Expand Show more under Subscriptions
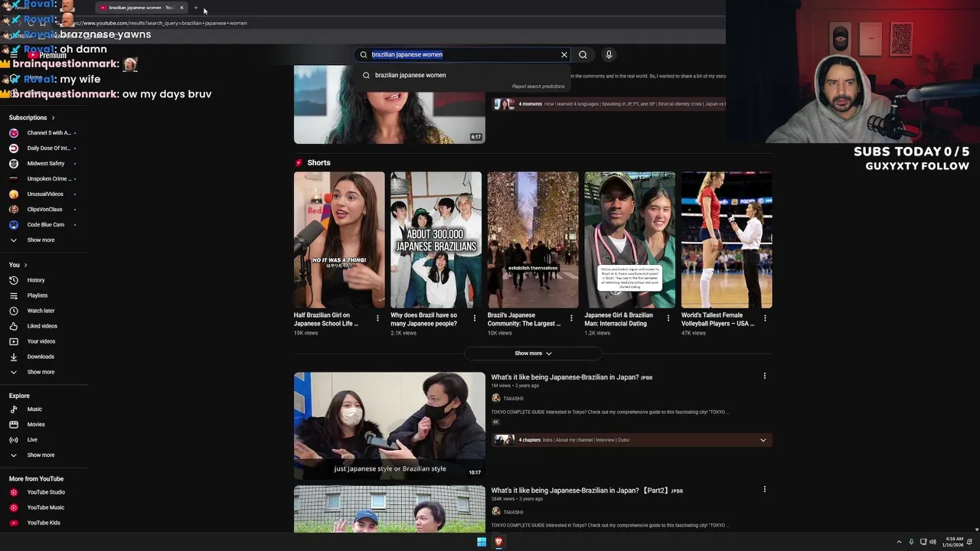Image resolution: width=980 pixels, height=551 pixels. 41,240
